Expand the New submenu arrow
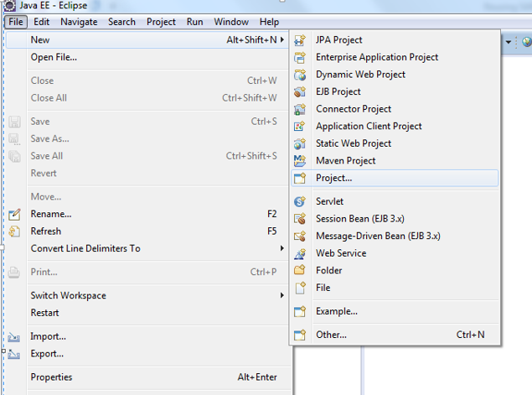This screenshot has width=532, height=395. pyautogui.click(x=282, y=39)
